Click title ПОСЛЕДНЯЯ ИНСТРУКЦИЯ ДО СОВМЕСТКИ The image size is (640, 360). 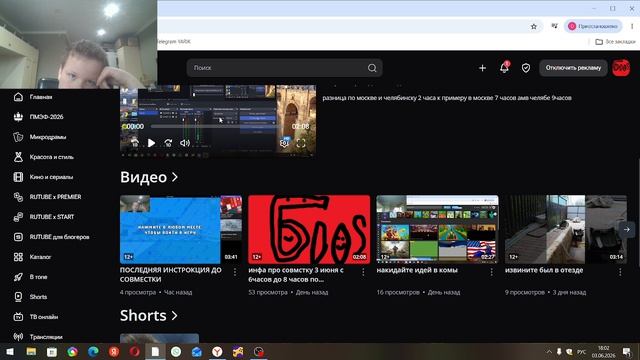click(171, 275)
